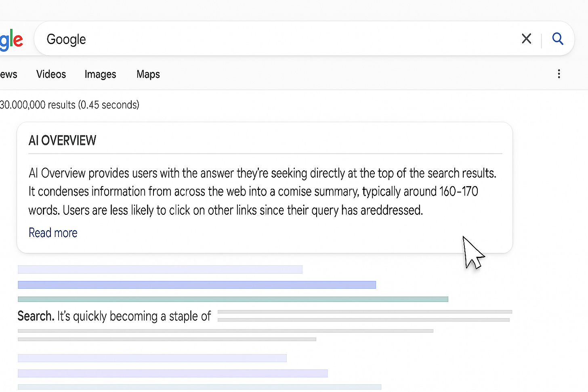Open more options via the vertical dots icon
Viewport: 588px width, 392px height.
[559, 74]
